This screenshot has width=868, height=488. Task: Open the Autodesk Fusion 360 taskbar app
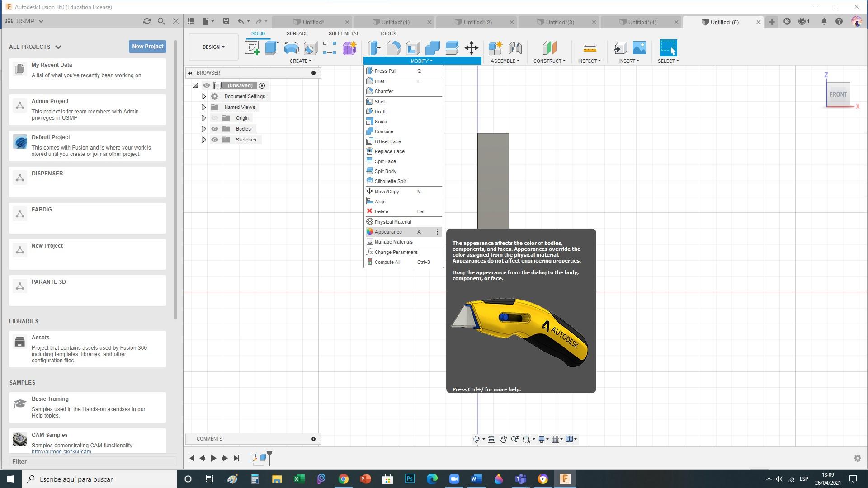(x=565, y=479)
